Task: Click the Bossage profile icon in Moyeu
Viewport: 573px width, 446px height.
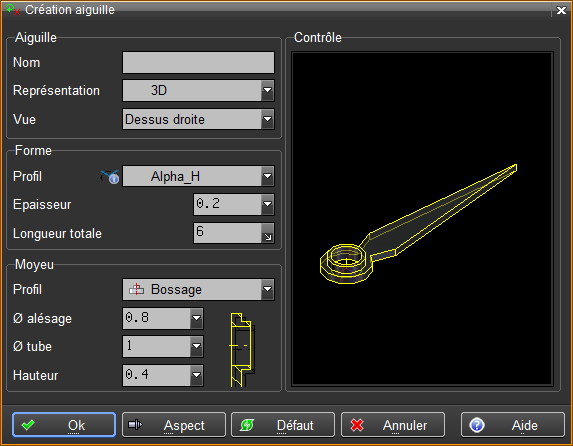Action: click(136, 290)
